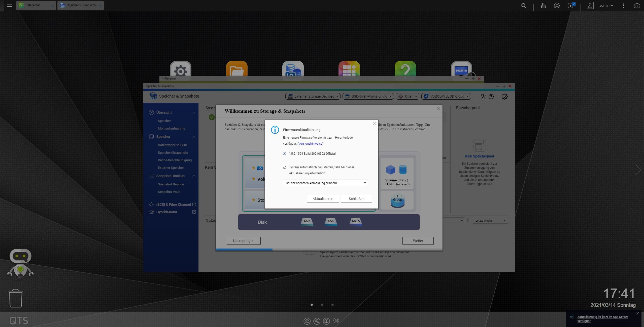Click the circled pause-style icon in bottom bar
This screenshot has width=644, height=327.
tap(326, 321)
